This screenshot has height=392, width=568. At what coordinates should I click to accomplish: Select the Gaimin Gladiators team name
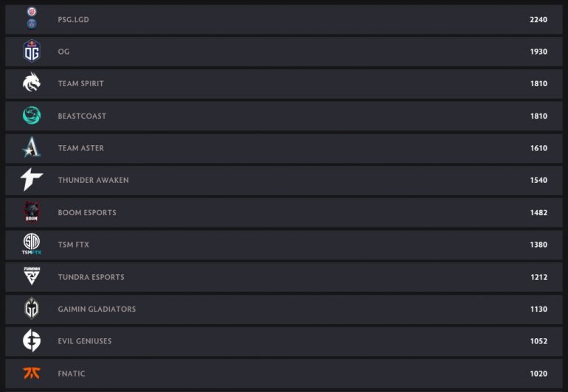(97, 309)
